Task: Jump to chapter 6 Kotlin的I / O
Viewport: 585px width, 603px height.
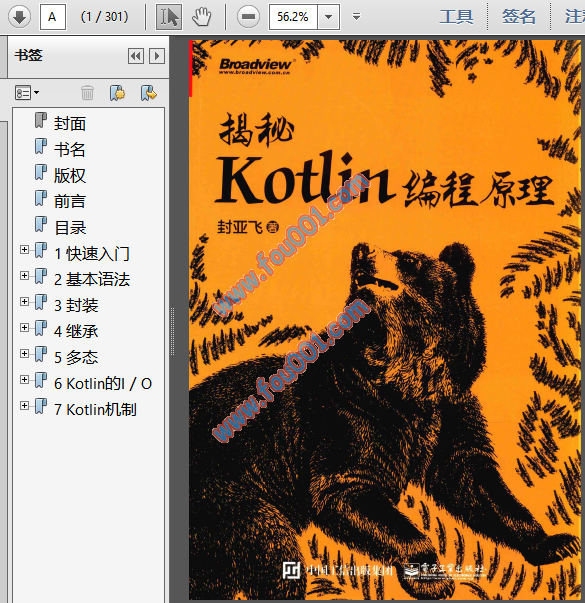Action: click(103, 383)
